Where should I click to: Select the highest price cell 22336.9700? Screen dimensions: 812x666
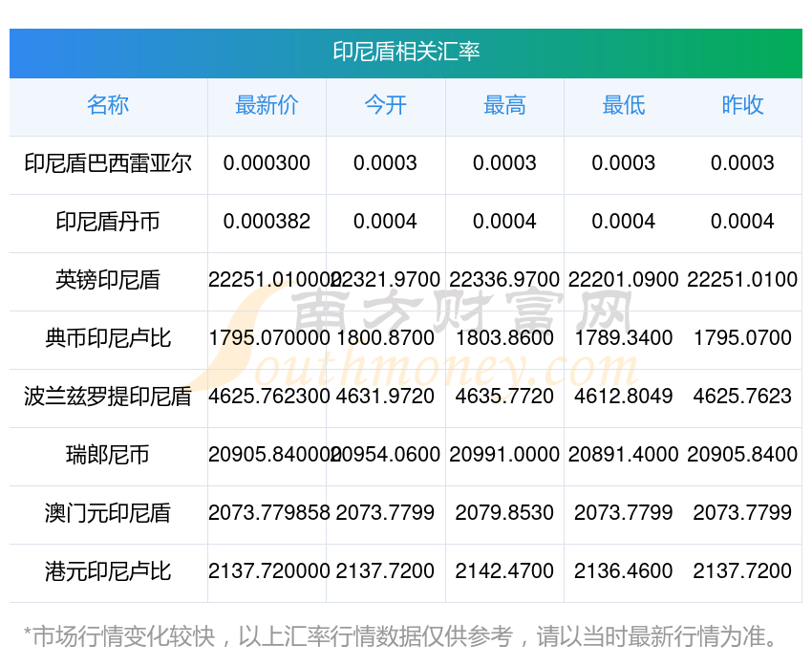pos(504,280)
